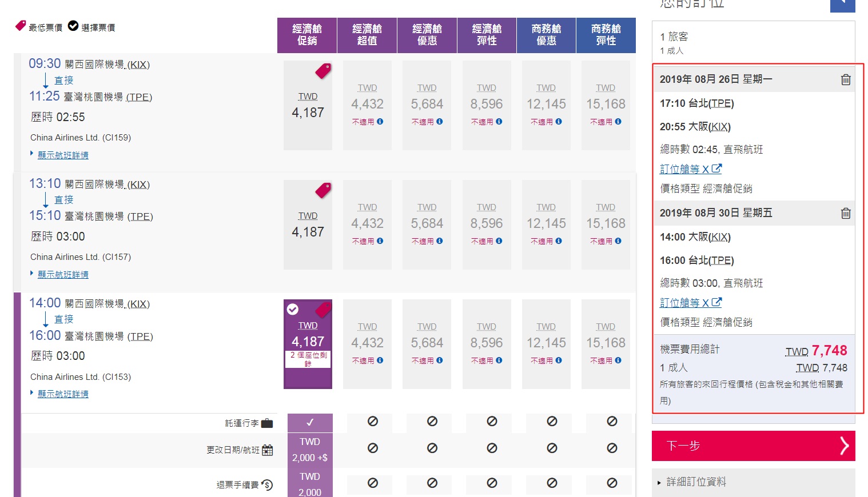Screen dimensions: 868x497
Task: Click info icon beside 4,432 on 09:30 flight
Action: point(380,122)
